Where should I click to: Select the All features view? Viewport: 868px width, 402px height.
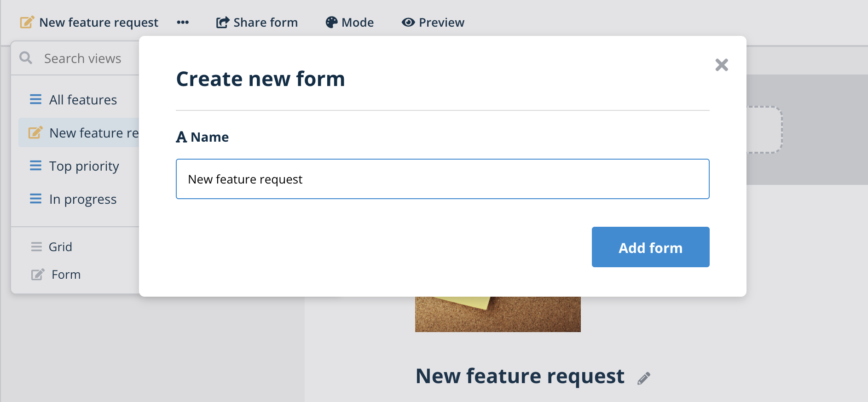pyautogui.click(x=82, y=99)
